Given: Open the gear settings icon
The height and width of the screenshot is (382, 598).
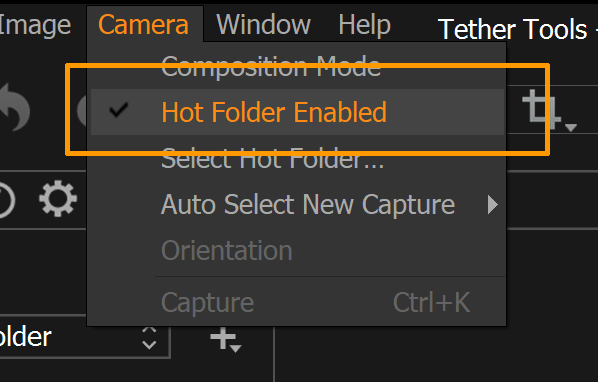Looking at the screenshot, I should (58, 199).
